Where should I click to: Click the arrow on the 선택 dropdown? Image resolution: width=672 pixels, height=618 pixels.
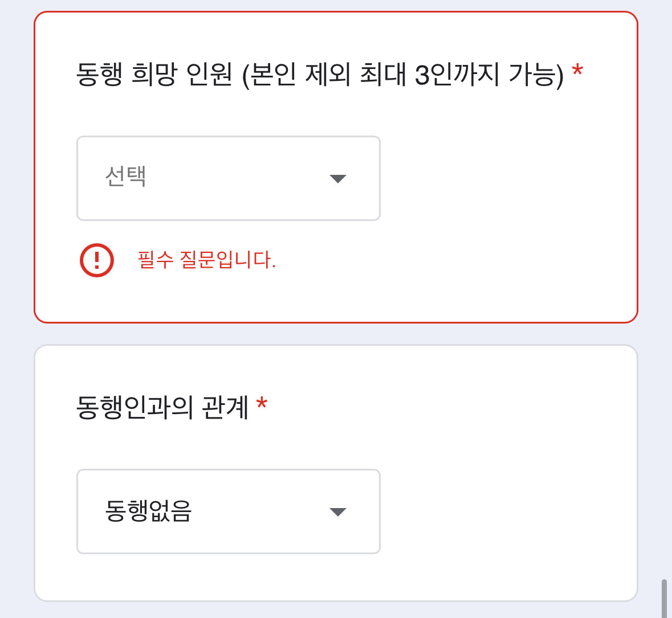(338, 179)
